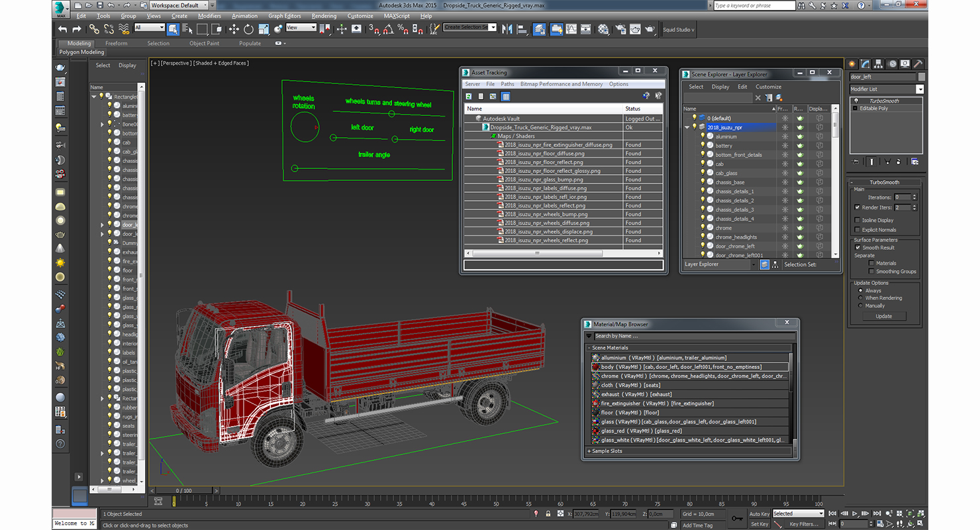Switch to the Object Paint ribbon tab
This screenshot has width=980, height=530.
tap(204, 43)
